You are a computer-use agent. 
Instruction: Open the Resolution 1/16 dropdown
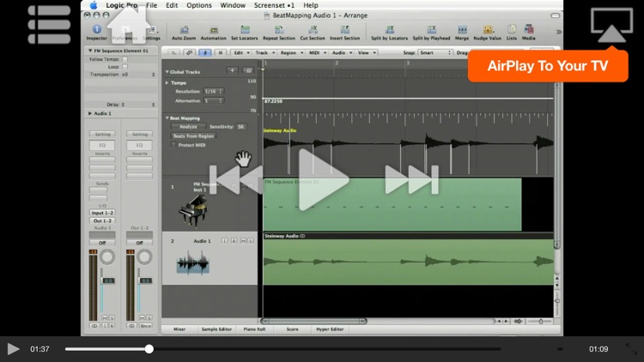(213, 91)
